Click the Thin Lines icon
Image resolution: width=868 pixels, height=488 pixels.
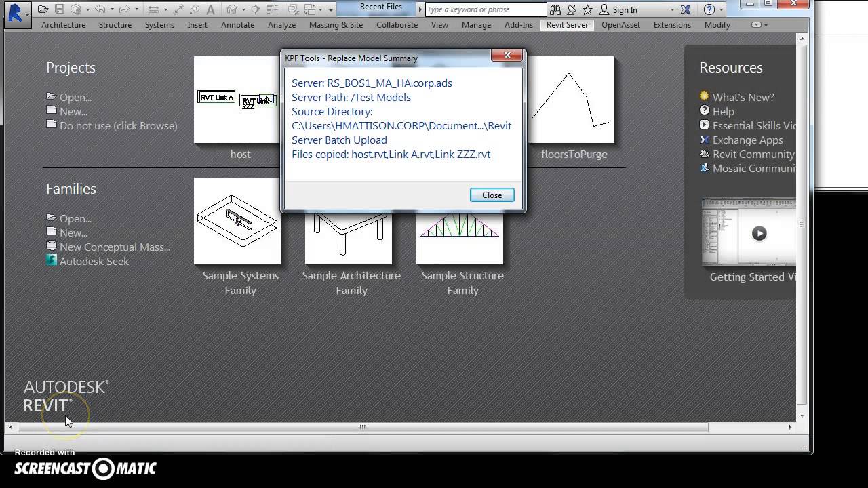[x=273, y=9]
